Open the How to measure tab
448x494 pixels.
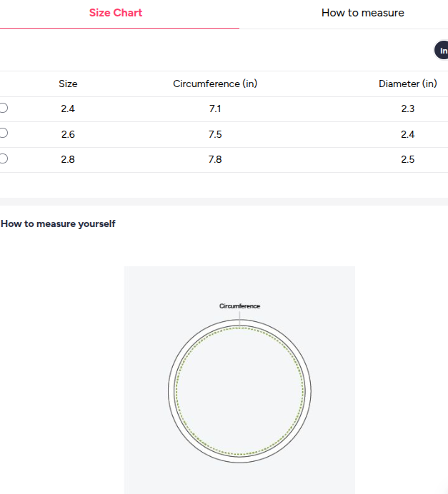[x=362, y=13]
